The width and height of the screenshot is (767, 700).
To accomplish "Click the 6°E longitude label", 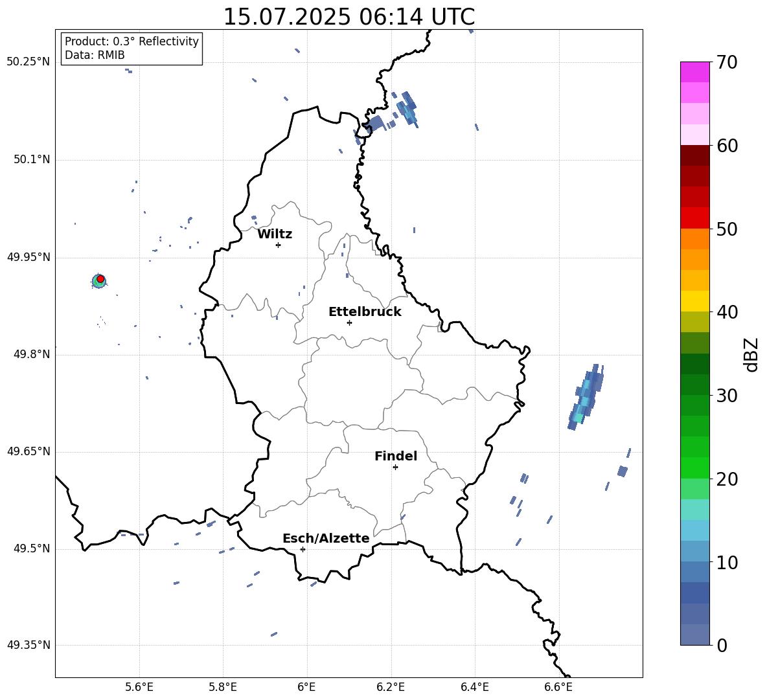I will click(306, 687).
